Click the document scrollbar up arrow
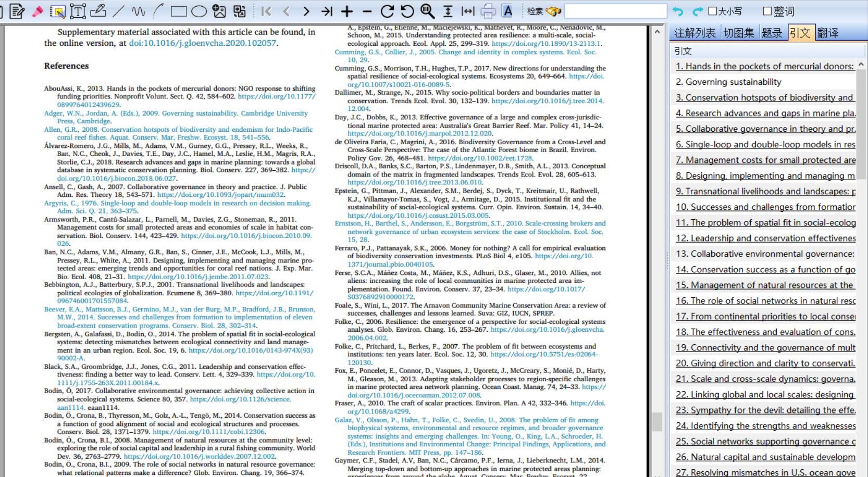The image size is (868, 477). [657, 32]
